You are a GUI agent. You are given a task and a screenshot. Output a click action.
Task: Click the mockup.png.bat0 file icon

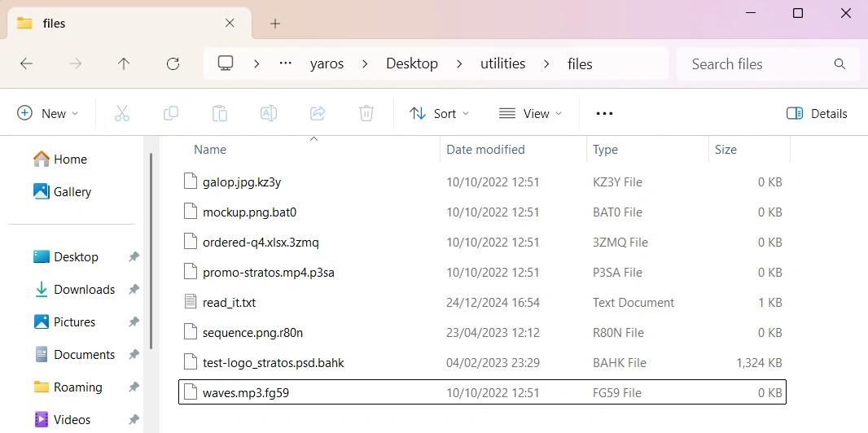click(191, 212)
